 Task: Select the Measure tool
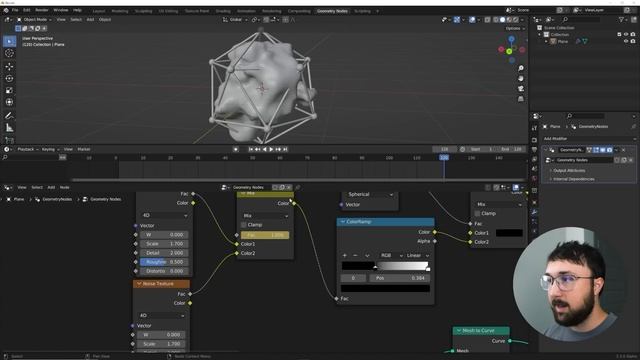(9, 128)
